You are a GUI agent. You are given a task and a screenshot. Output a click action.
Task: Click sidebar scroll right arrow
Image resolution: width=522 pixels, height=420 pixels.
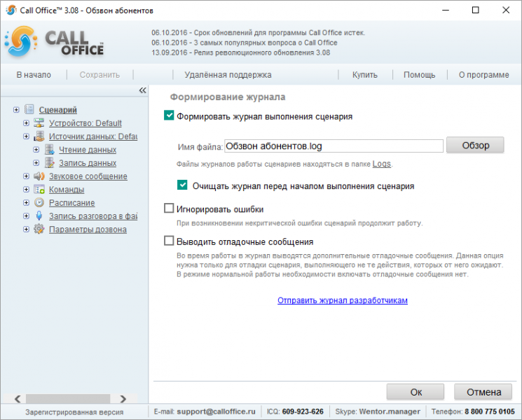click(123, 398)
